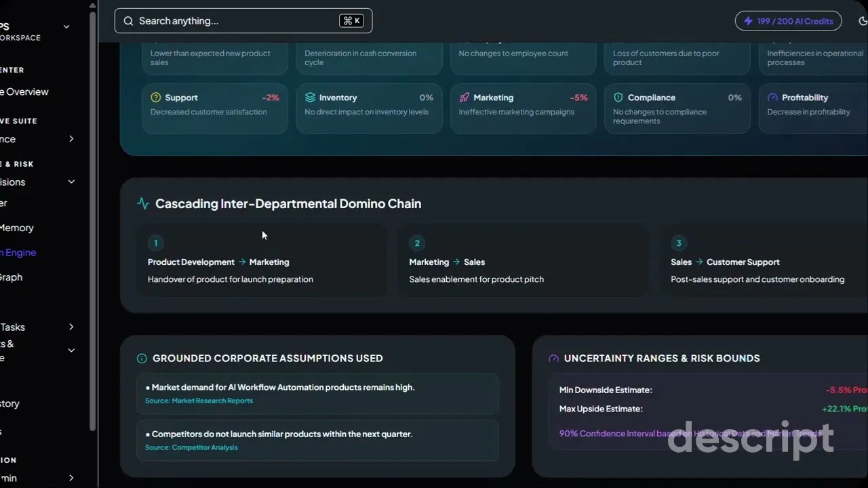Click the lightning bolt AI Credits icon

click(x=748, y=21)
